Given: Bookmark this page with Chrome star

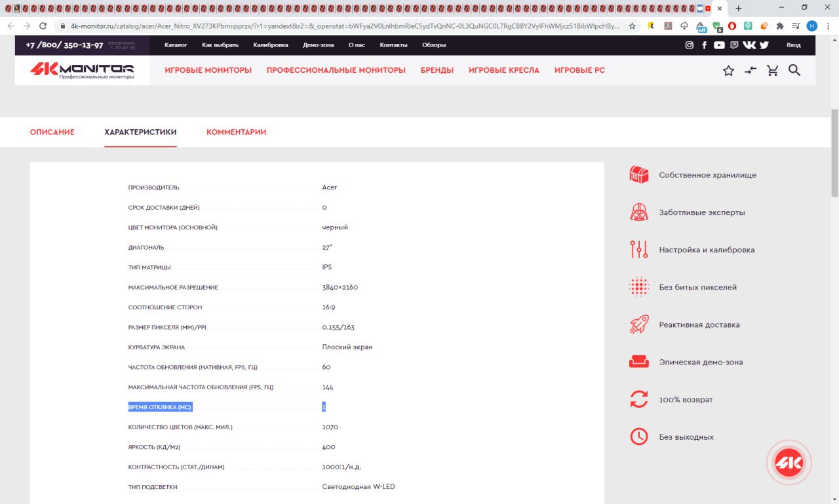Looking at the screenshot, I should (x=632, y=26).
